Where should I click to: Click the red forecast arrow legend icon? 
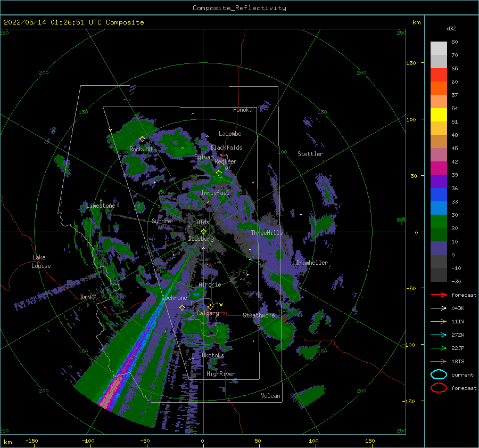[439, 295]
